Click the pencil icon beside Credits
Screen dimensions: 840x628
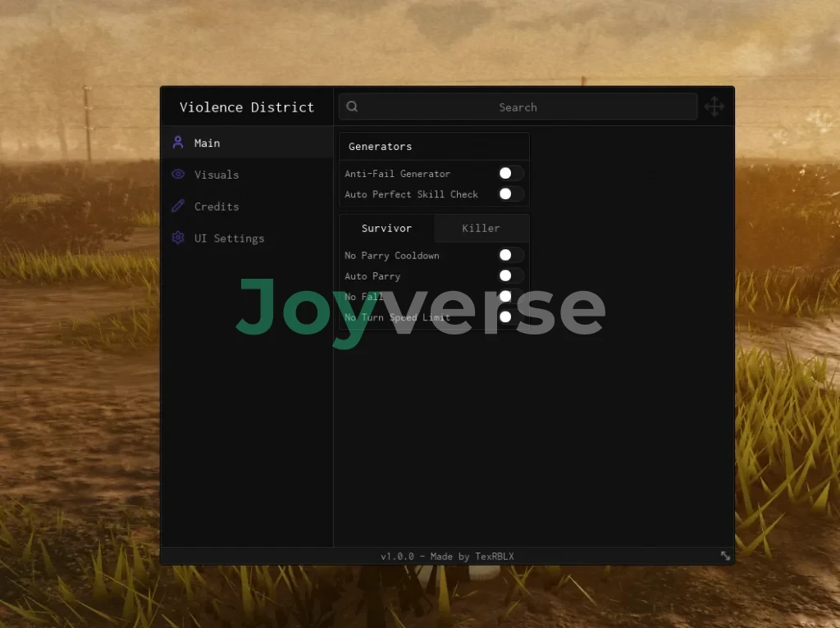click(178, 207)
